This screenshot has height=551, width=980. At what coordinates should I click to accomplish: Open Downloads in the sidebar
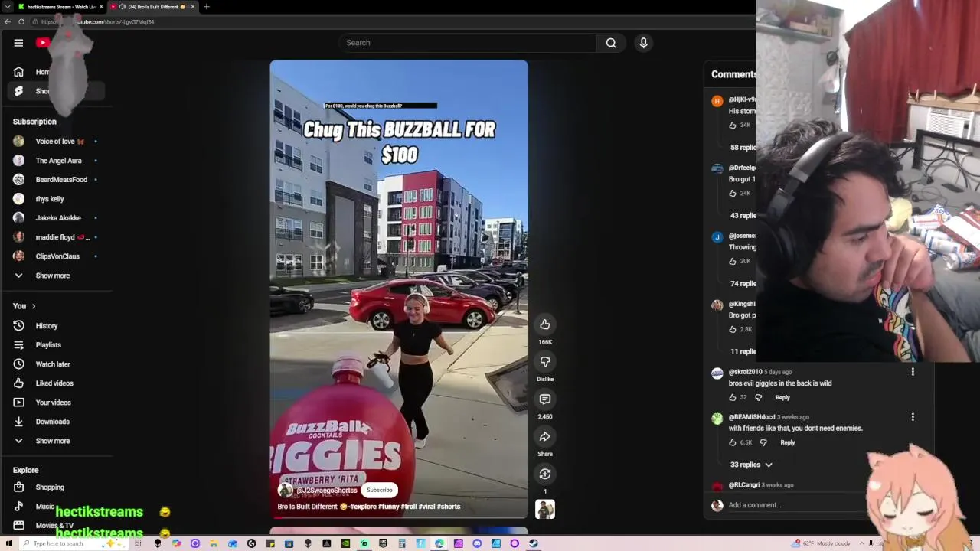[52, 422]
